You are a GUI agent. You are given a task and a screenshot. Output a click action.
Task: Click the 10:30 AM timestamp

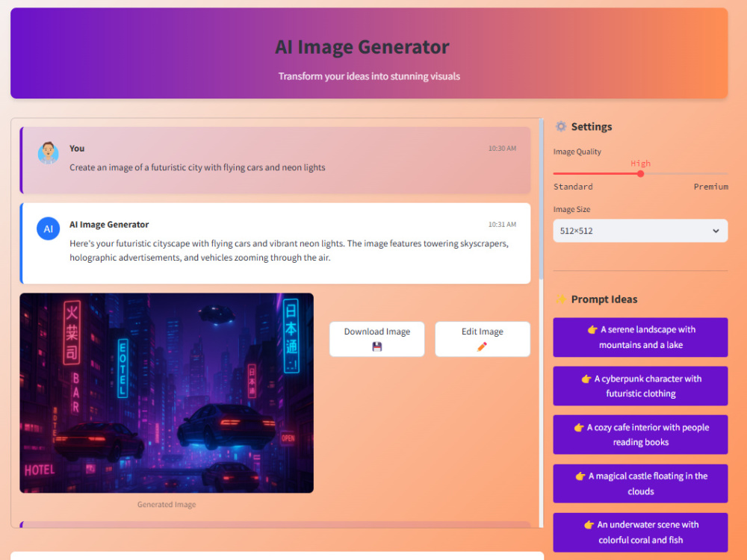(502, 148)
